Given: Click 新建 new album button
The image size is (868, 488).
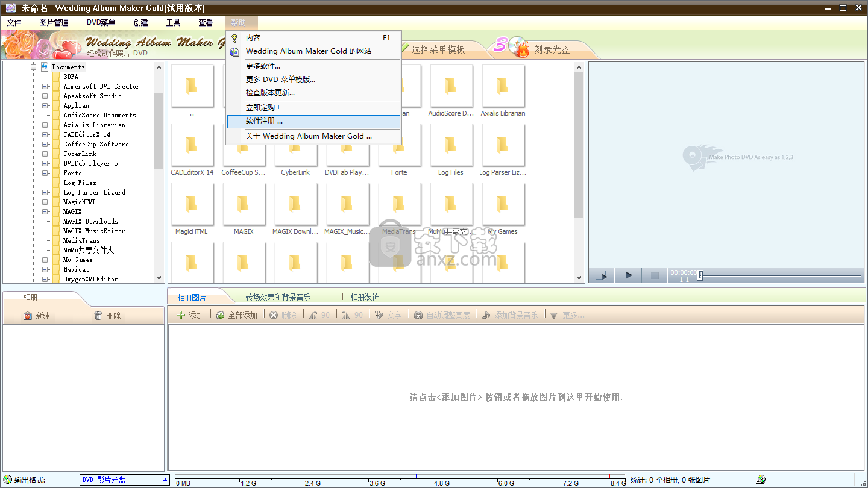Looking at the screenshot, I should click(x=37, y=316).
